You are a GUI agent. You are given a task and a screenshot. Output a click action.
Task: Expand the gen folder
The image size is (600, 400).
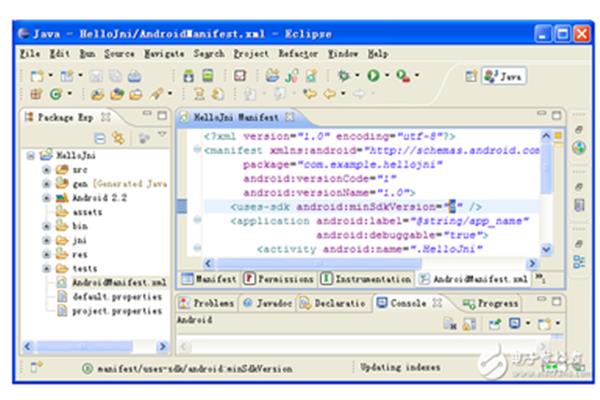46,184
